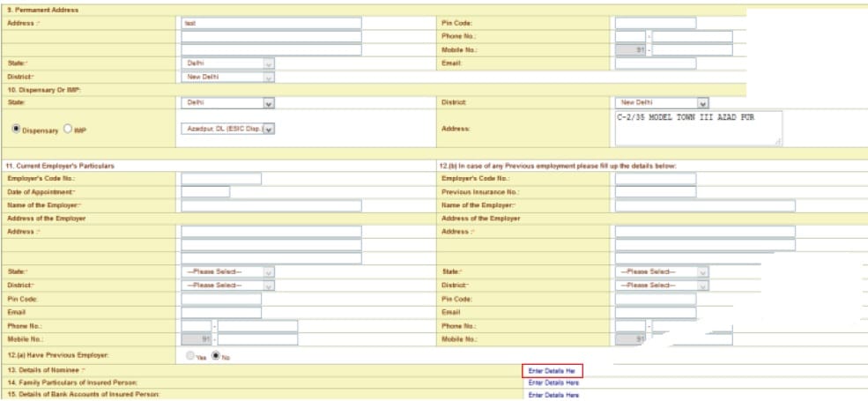Click the dispensary Address text area

[x=698, y=128]
